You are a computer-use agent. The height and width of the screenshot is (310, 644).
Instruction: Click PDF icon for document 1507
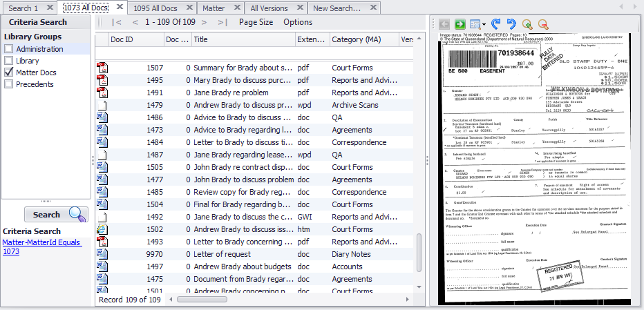pos(102,68)
